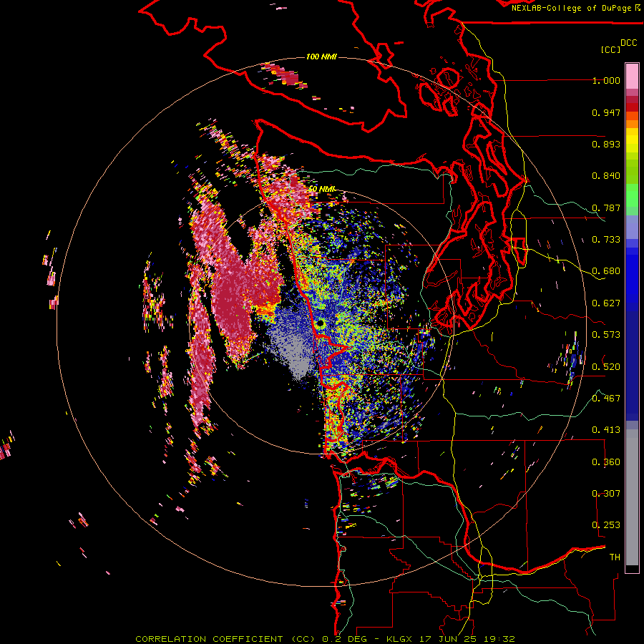This screenshot has height=644, width=644.
Task: Select the 0.627 scale value
Action: click(x=606, y=303)
